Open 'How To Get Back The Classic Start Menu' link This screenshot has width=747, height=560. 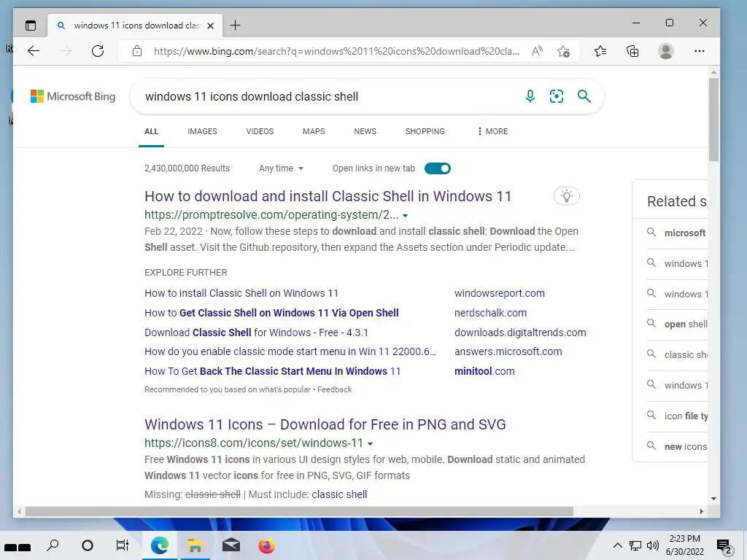[273, 371]
